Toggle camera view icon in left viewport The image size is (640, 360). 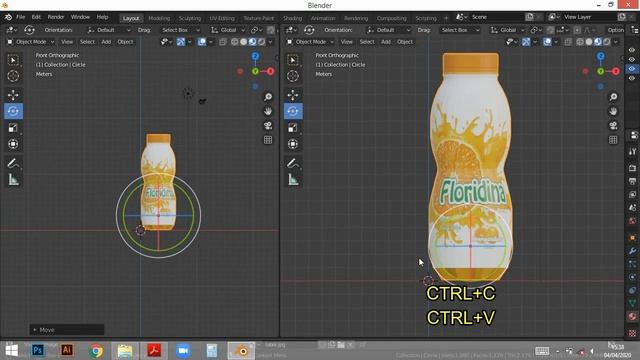(x=268, y=125)
